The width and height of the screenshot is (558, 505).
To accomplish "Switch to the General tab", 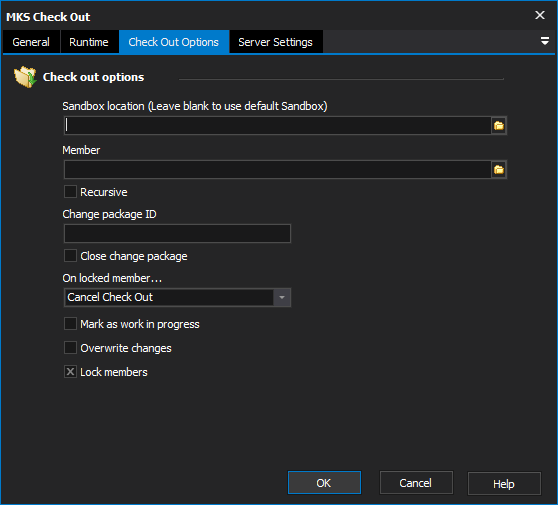I will pyautogui.click(x=31, y=42).
